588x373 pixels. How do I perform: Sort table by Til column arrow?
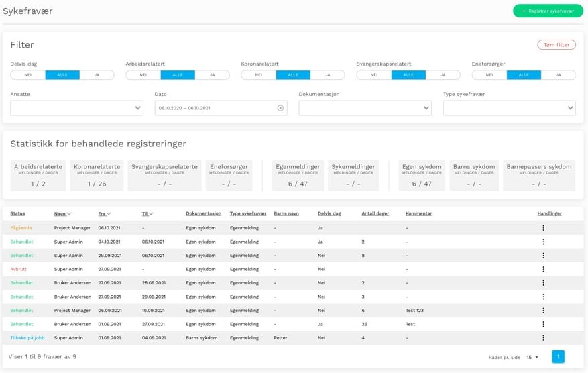[x=150, y=214]
